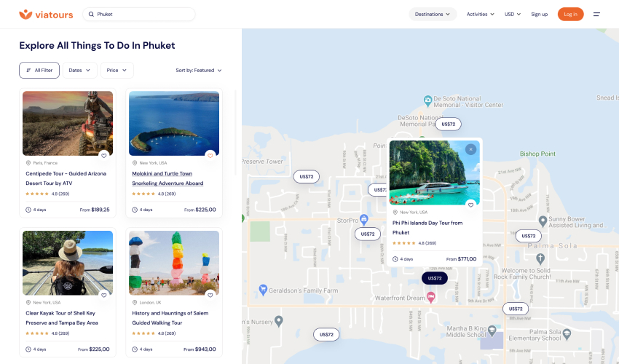Click the search magnifier icon
Image resolution: width=619 pixels, height=364 pixels.
click(91, 14)
